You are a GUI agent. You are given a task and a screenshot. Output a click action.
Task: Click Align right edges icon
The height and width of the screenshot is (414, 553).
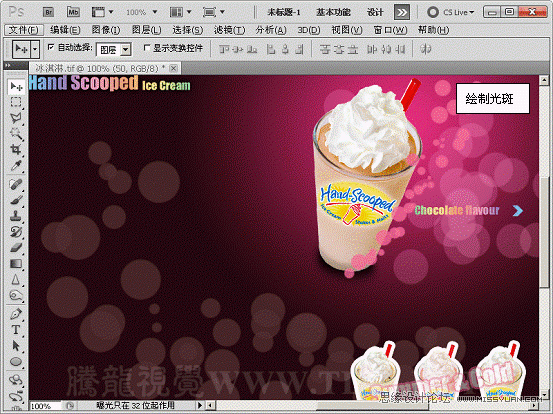click(x=299, y=49)
